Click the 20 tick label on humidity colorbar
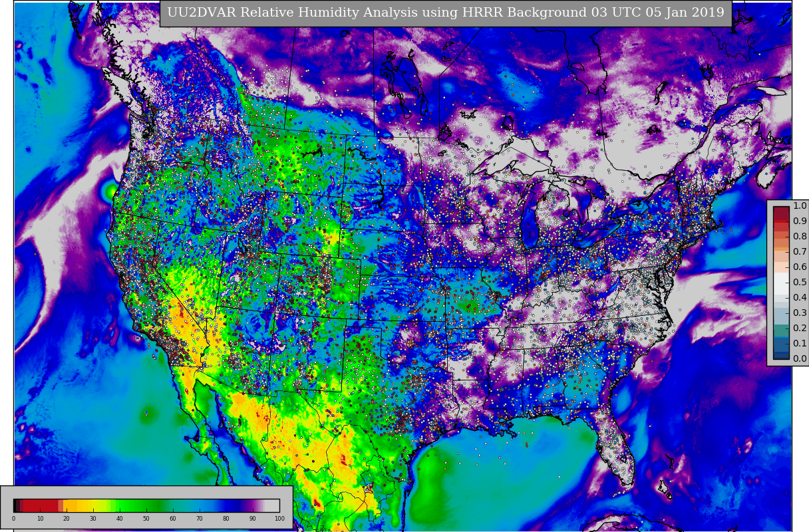Screen dimensions: 809x532 67,519
